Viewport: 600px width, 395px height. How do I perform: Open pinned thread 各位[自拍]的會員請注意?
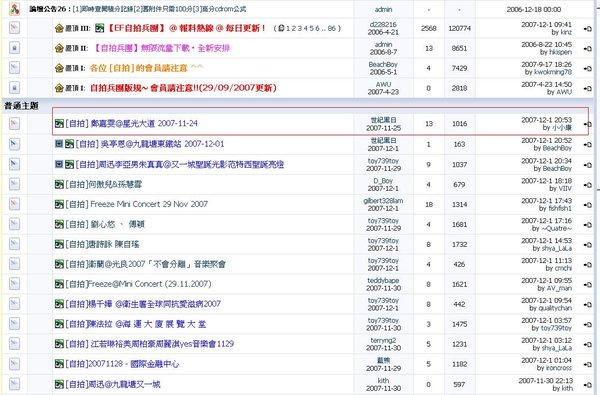tap(146, 68)
